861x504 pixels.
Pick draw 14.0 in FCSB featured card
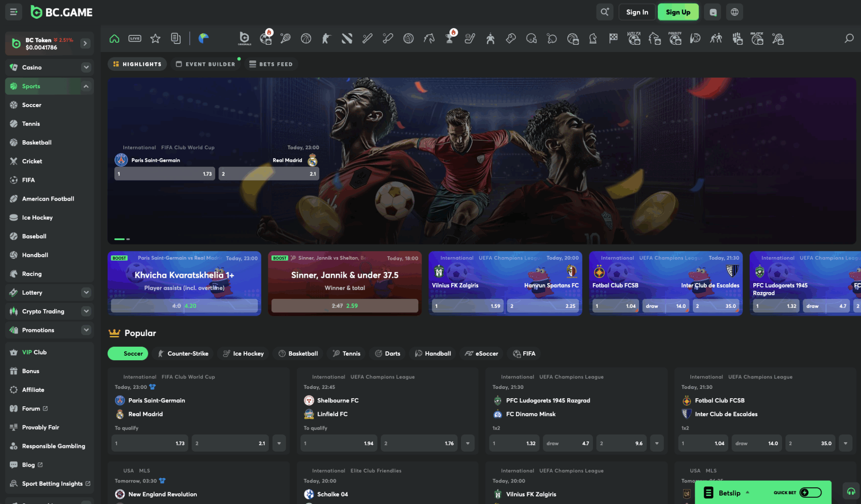tap(665, 306)
